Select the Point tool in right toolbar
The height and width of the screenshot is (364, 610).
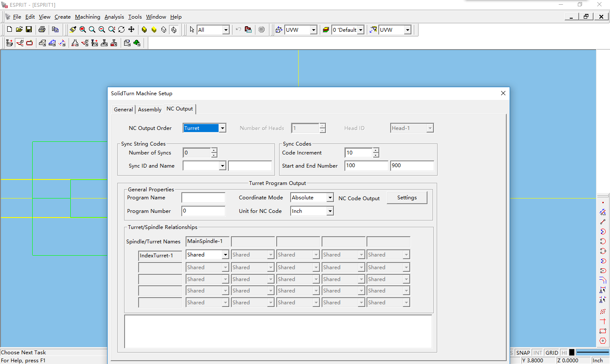click(x=603, y=202)
